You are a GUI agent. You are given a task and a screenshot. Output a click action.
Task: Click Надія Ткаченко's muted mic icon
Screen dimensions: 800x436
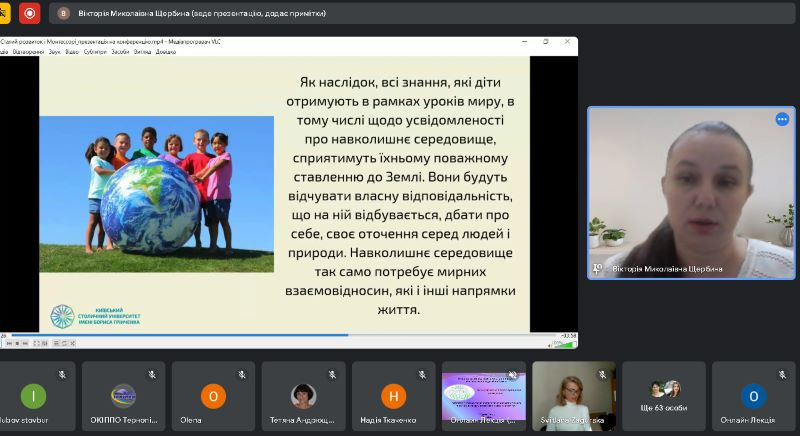click(422, 375)
